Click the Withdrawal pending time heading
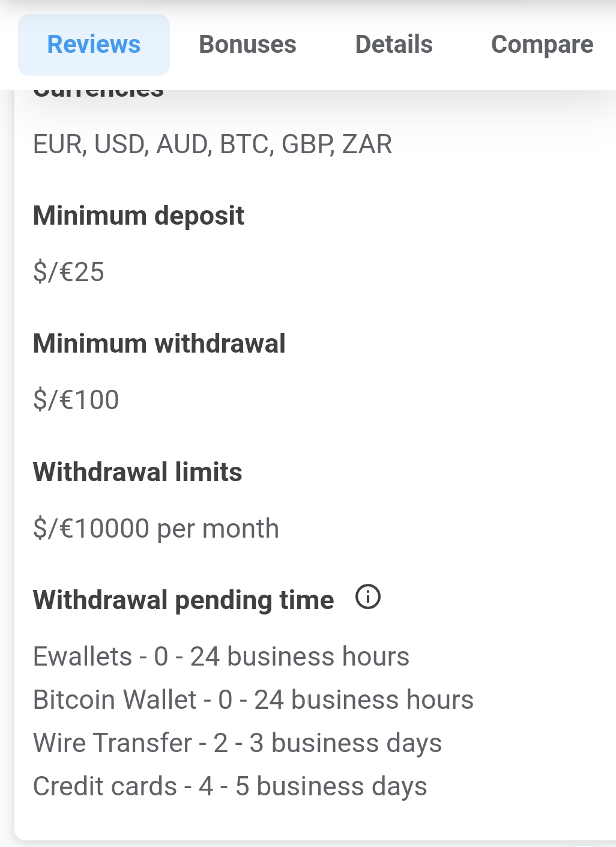Screen dimensions: 616x847 [183, 600]
